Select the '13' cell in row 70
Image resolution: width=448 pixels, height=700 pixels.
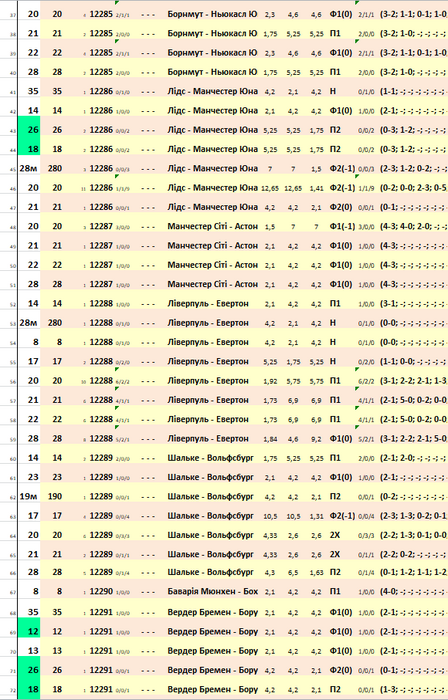click(33, 651)
